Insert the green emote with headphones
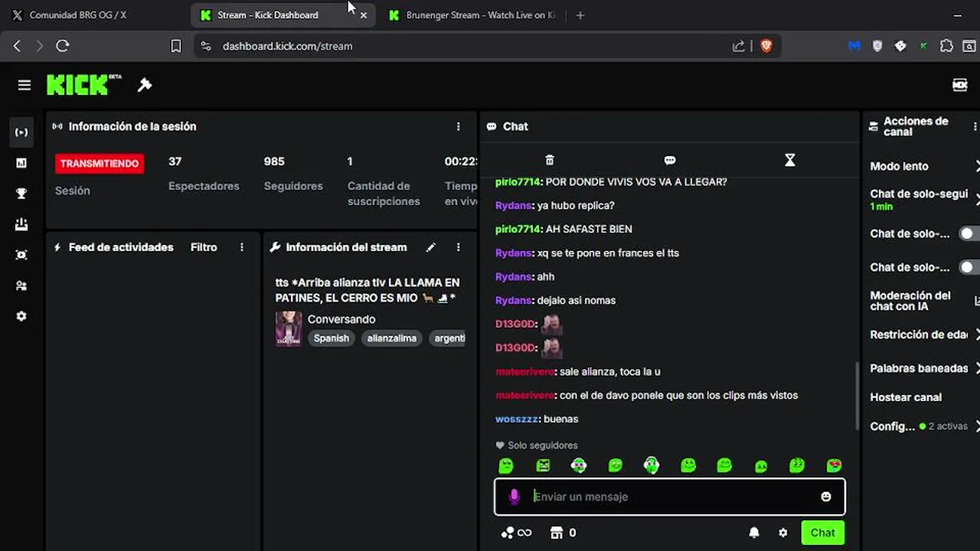Viewport: 980px width, 551px height. tap(652, 465)
